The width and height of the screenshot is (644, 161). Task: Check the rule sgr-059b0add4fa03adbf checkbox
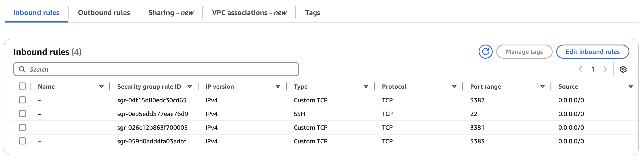click(x=22, y=141)
